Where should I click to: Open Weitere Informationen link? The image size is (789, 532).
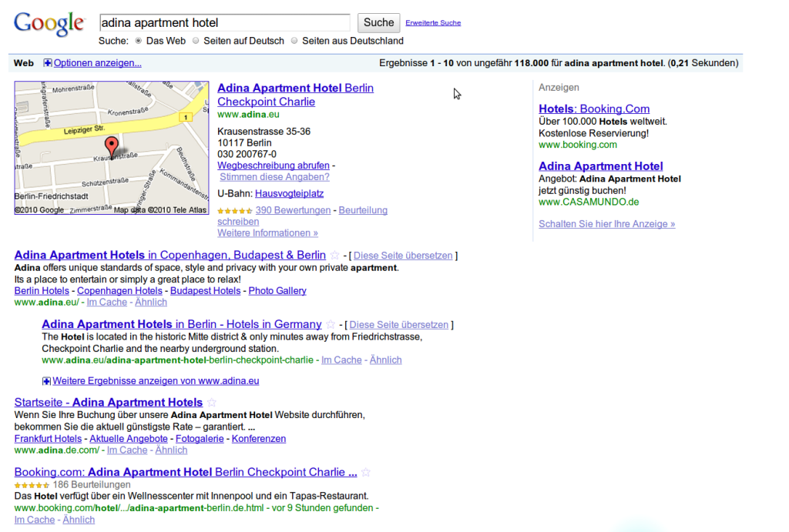point(267,233)
